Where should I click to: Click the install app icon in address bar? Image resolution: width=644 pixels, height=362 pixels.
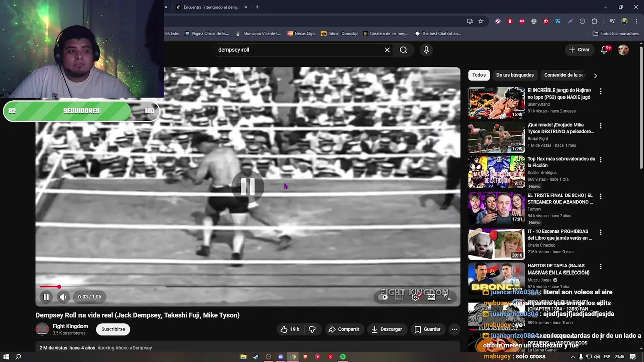click(470, 21)
